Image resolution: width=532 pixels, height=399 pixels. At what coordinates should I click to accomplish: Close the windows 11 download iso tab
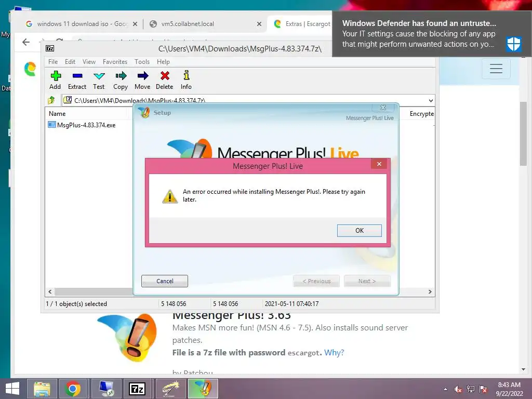coord(135,24)
